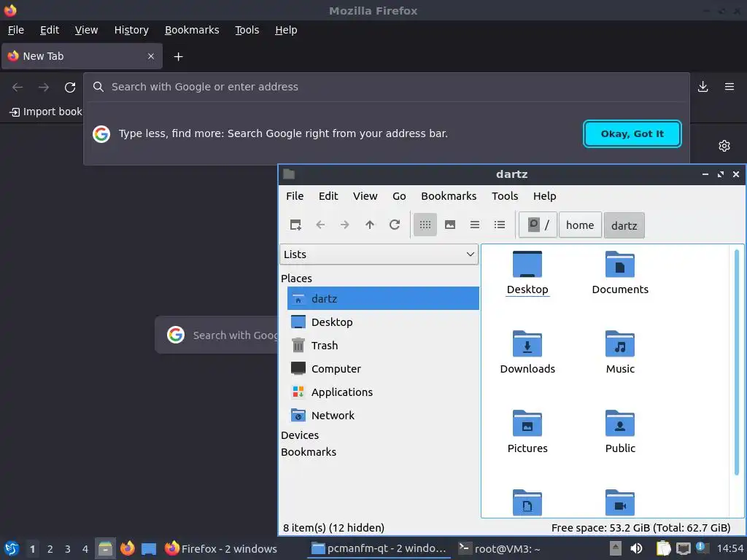Open Trash in Places sidebar
Image resolution: width=747 pixels, height=560 pixels.
coord(383,345)
